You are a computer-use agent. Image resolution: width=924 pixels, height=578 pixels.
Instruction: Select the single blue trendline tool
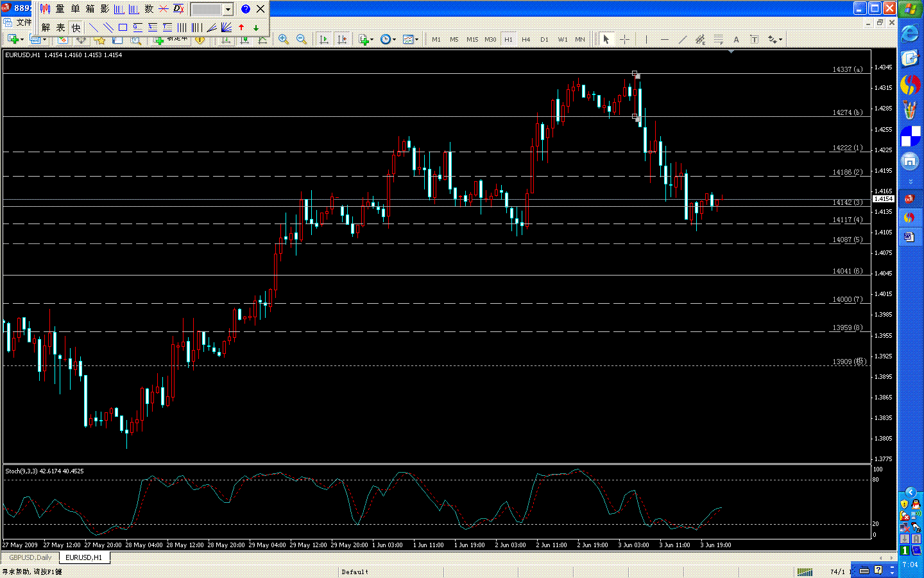(x=94, y=28)
